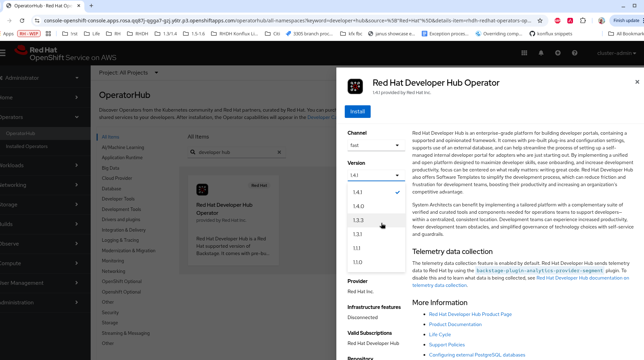Select version 1.4.0 from the list
644x360 pixels.
(376, 206)
